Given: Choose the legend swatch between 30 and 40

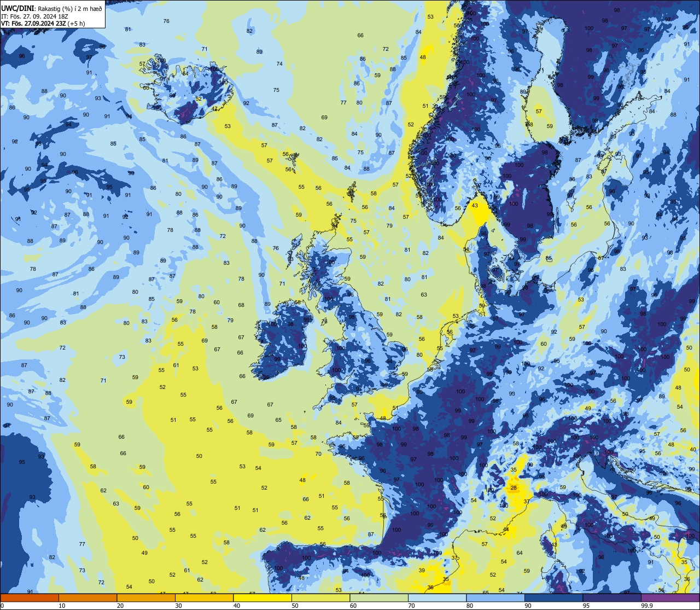Looking at the screenshot, I should click(204, 597).
